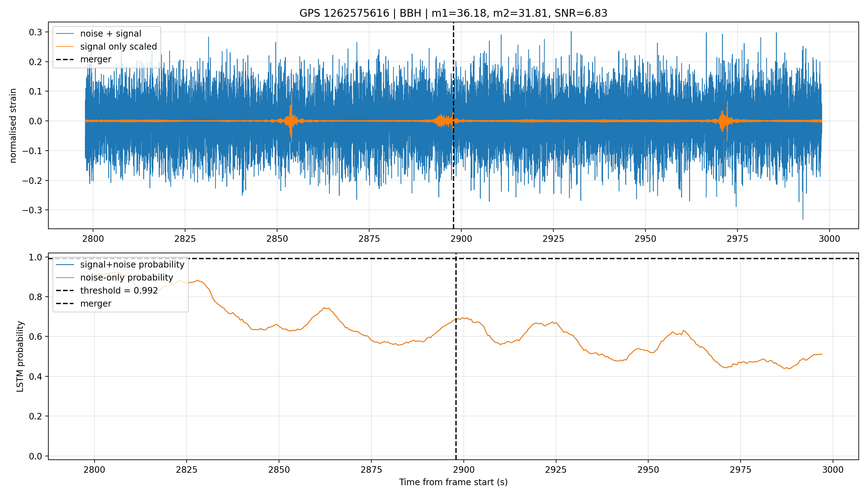This screenshot has width=868, height=496.
Task: Click the 'noise-only probability' legend entry
Action: [114, 278]
